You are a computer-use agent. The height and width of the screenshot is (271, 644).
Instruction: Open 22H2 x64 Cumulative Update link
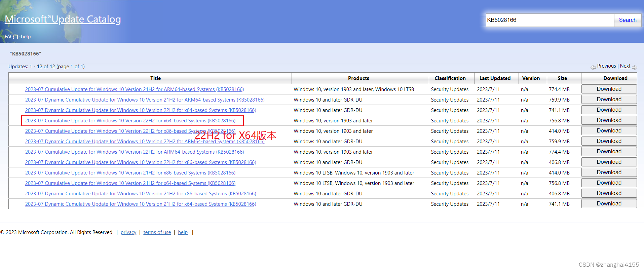coord(130,121)
